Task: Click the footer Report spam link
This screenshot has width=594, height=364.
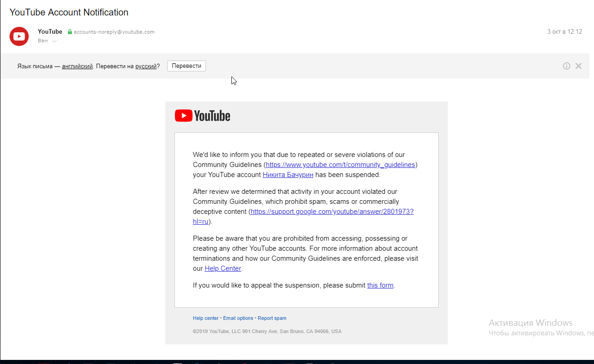Action: pos(272,318)
